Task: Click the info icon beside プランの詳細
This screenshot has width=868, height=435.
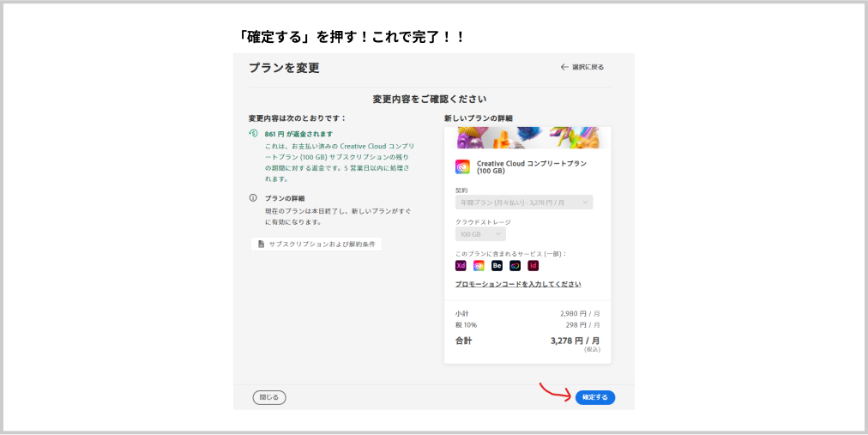Action: click(254, 198)
